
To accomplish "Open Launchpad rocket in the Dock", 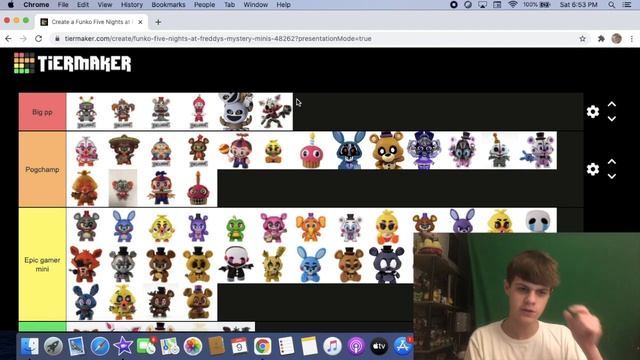I will point(53,346).
